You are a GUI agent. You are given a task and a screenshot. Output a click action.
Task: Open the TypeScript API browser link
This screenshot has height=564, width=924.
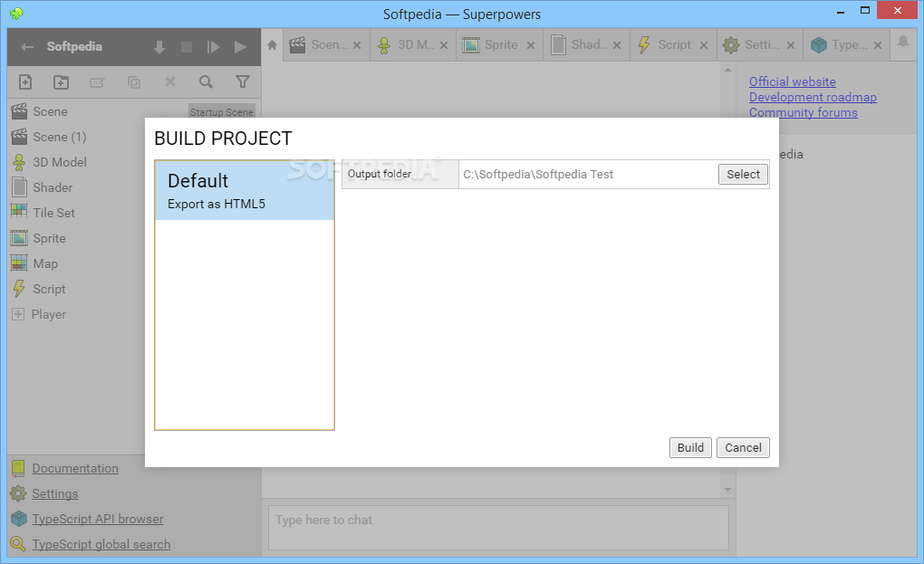pos(98,519)
